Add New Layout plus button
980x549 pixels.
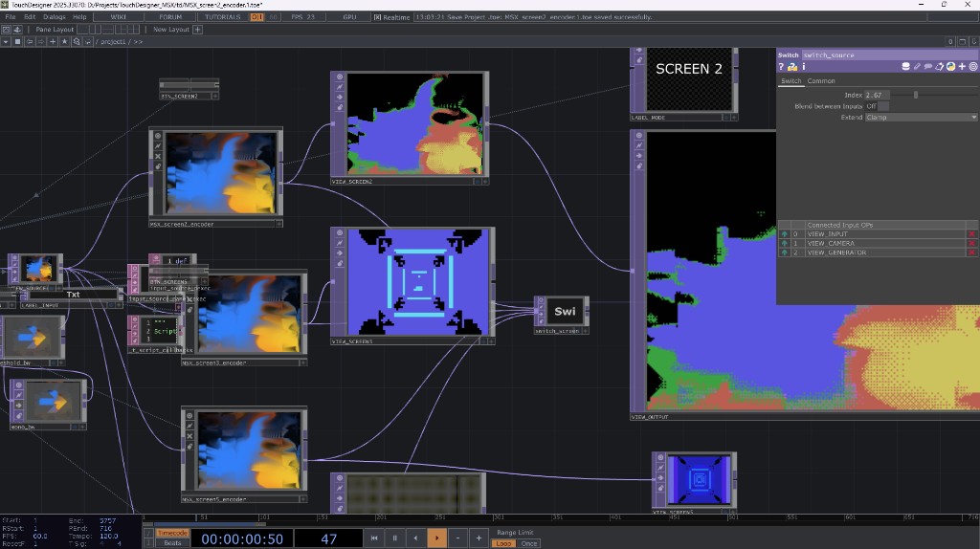click(197, 30)
